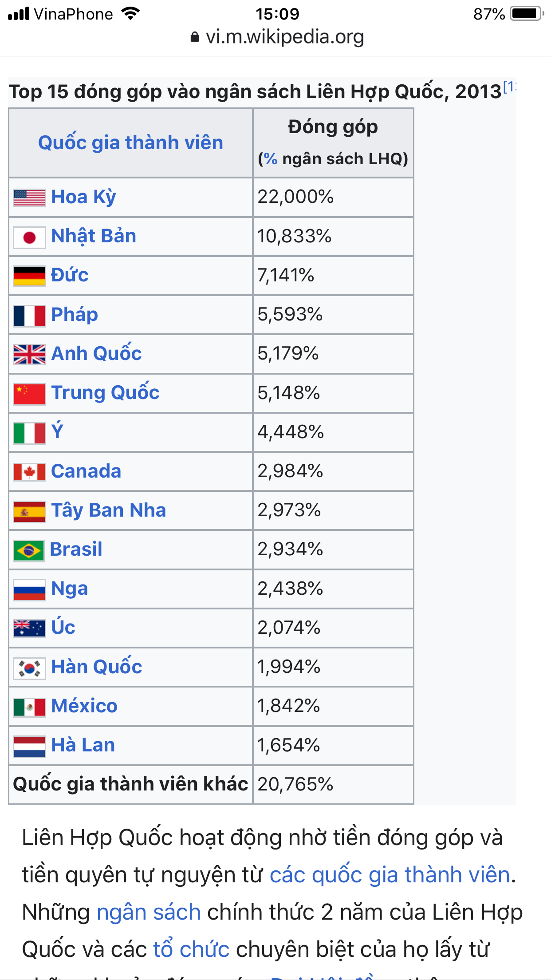Tap the Japan flag icon
The height and width of the screenshot is (980, 551).
[29, 237]
